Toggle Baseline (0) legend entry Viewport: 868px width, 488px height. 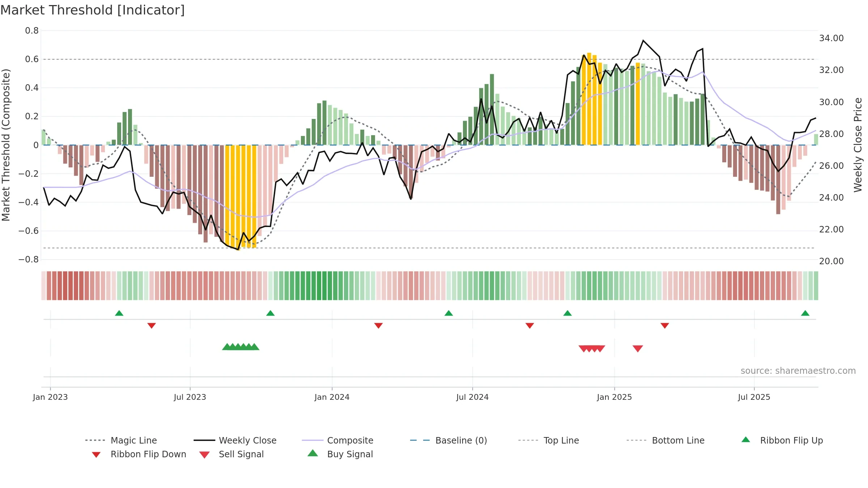(448, 440)
